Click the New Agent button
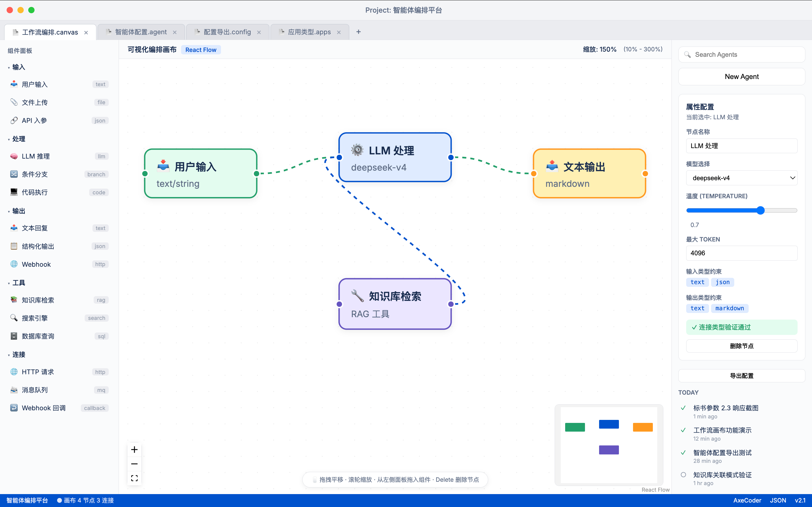The height and width of the screenshot is (507, 812). coord(742,77)
